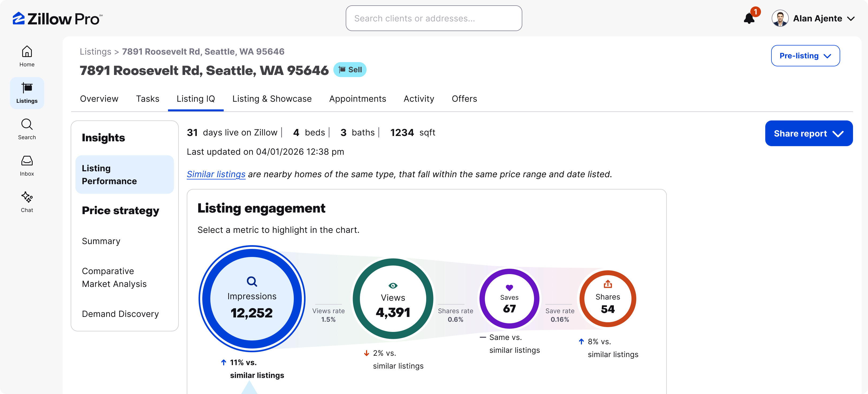Open Chat in the sidebar
The height and width of the screenshot is (394, 868).
[x=27, y=202]
